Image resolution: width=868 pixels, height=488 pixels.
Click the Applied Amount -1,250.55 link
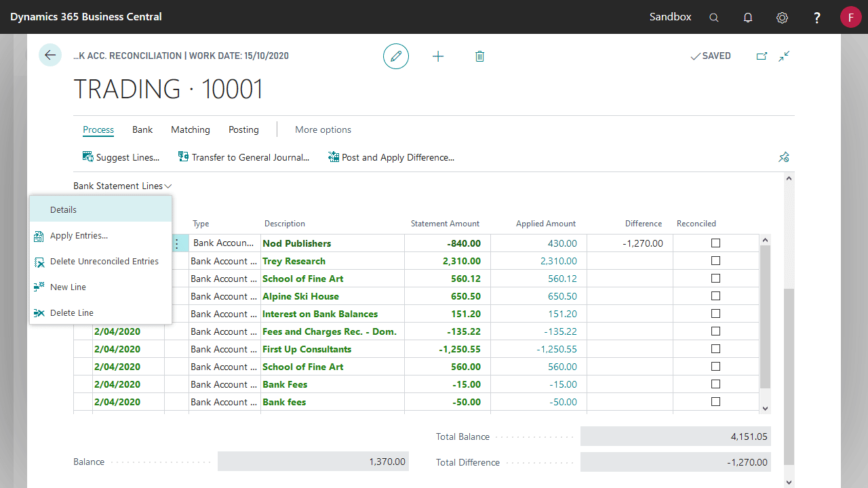[557, 349]
